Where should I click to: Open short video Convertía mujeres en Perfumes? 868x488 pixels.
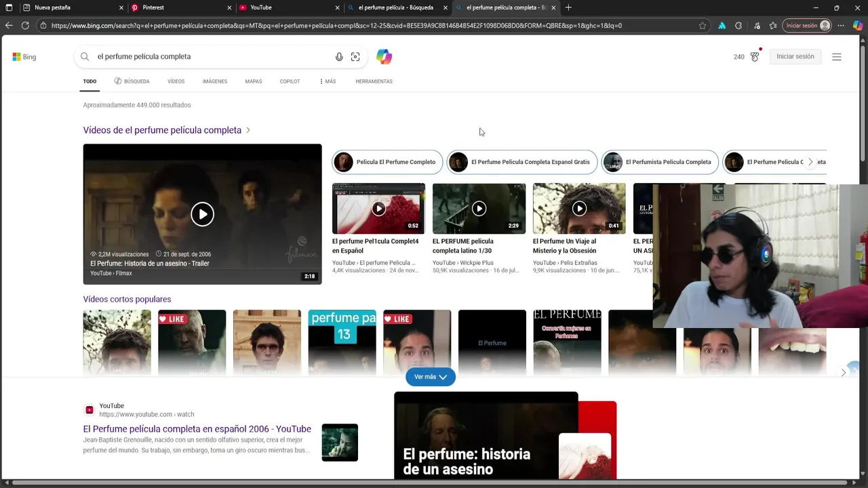coord(567,342)
